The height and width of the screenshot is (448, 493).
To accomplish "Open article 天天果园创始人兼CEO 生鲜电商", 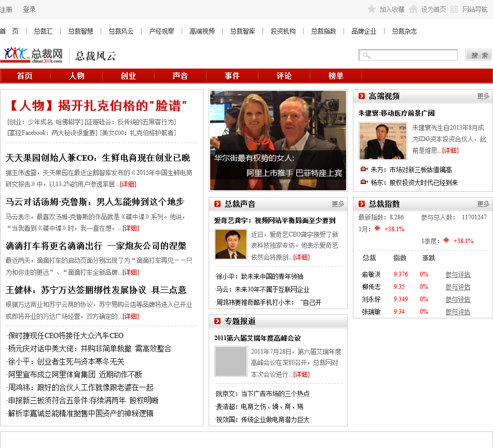I will click(98, 158).
